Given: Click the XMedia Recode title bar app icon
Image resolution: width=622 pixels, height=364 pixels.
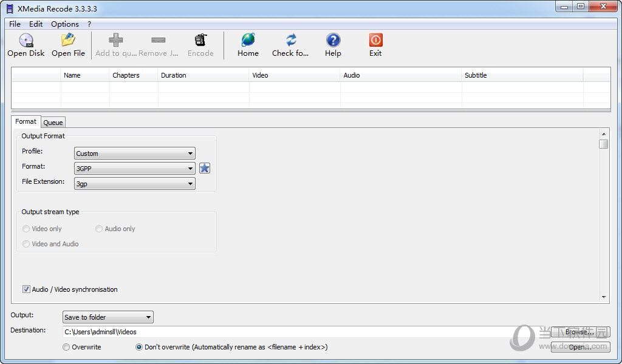Looking at the screenshot, I should coord(10,8).
